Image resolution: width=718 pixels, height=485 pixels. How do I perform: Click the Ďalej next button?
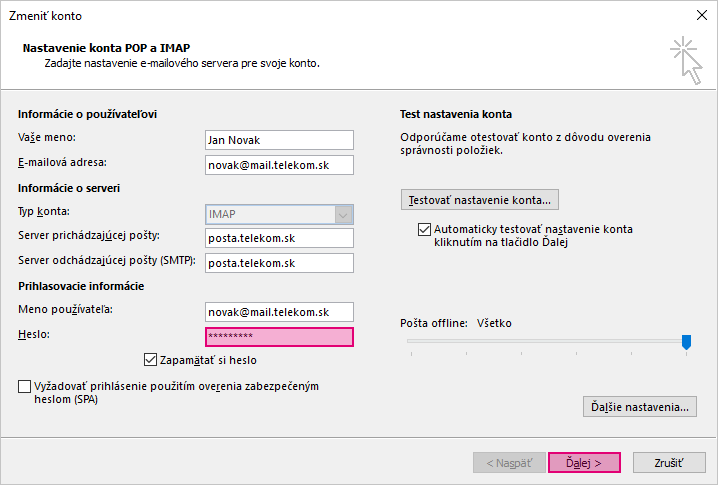pos(584,463)
